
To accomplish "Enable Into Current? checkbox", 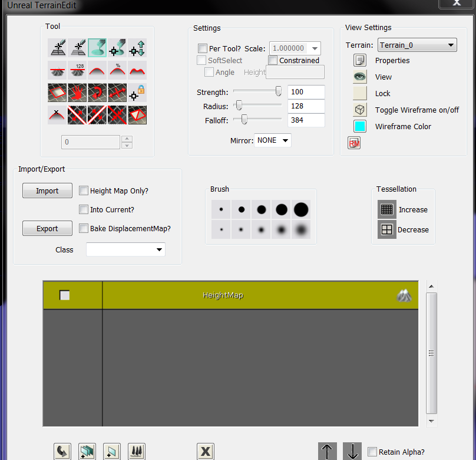I will point(84,209).
